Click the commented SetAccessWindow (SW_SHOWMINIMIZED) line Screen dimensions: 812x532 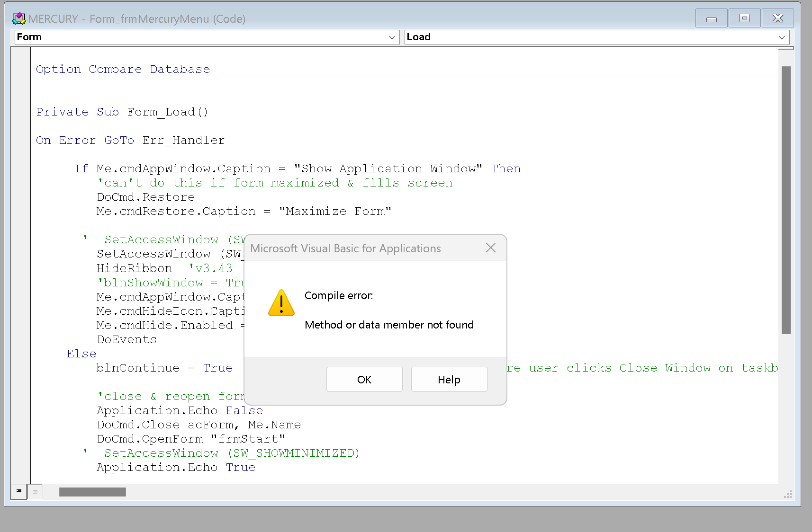(222, 453)
